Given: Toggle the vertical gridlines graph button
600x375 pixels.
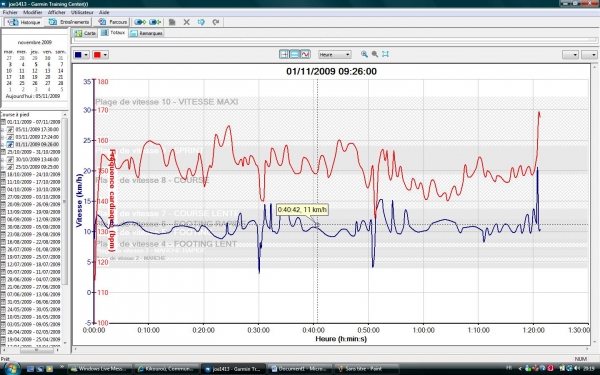Looking at the screenshot, I should coord(284,54).
